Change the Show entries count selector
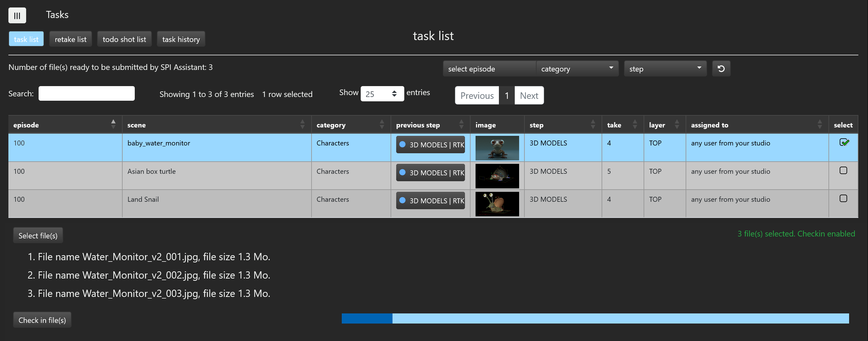This screenshot has height=341, width=868. 382,94
